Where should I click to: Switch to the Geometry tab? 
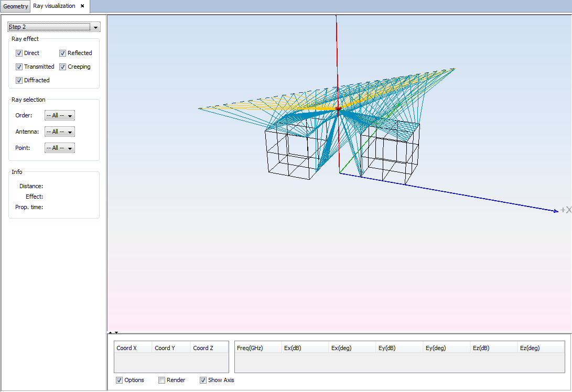[x=16, y=6]
